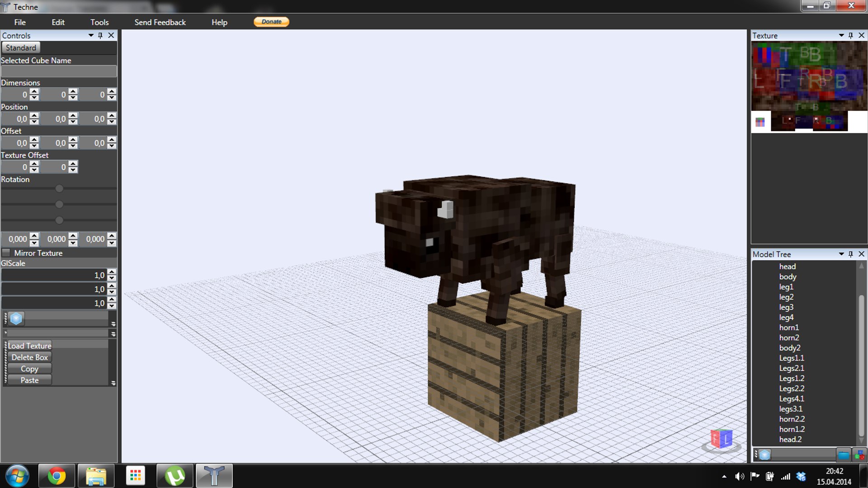Click first Rotation slider handle

(59, 189)
